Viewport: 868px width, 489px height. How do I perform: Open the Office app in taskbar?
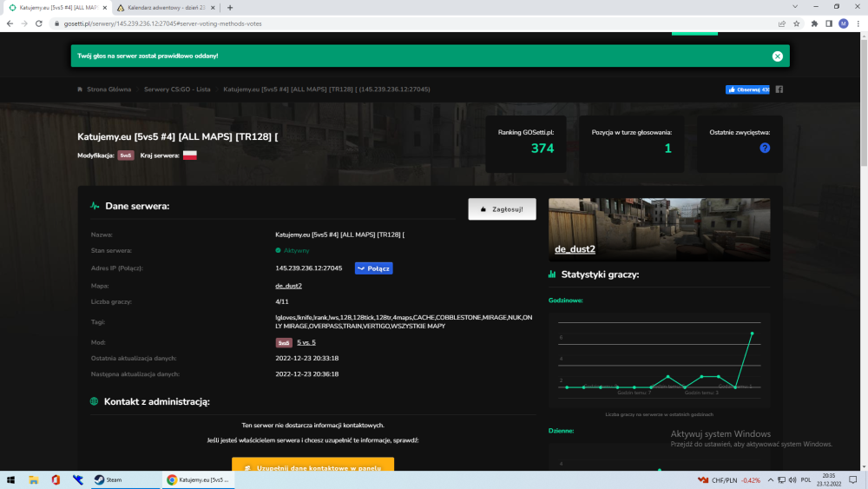[x=56, y=480]
